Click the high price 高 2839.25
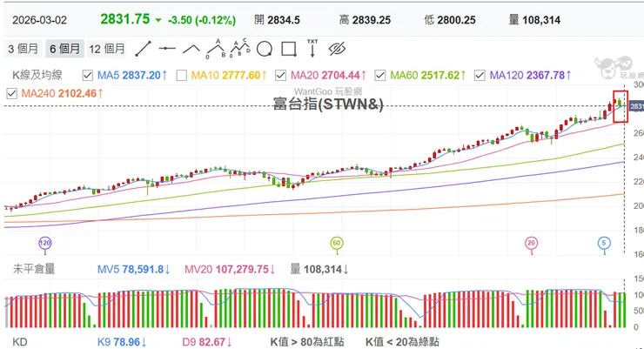 (x=365, y=20)
